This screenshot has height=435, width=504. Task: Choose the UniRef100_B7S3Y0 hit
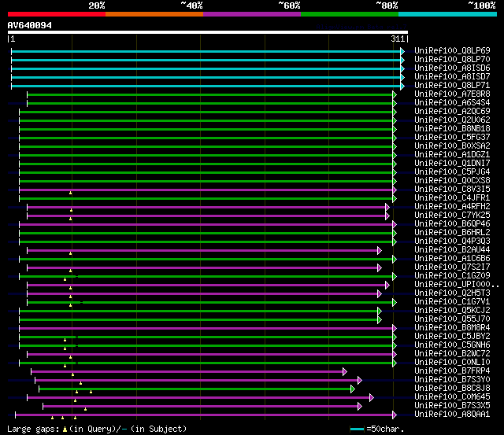(452, 380)
